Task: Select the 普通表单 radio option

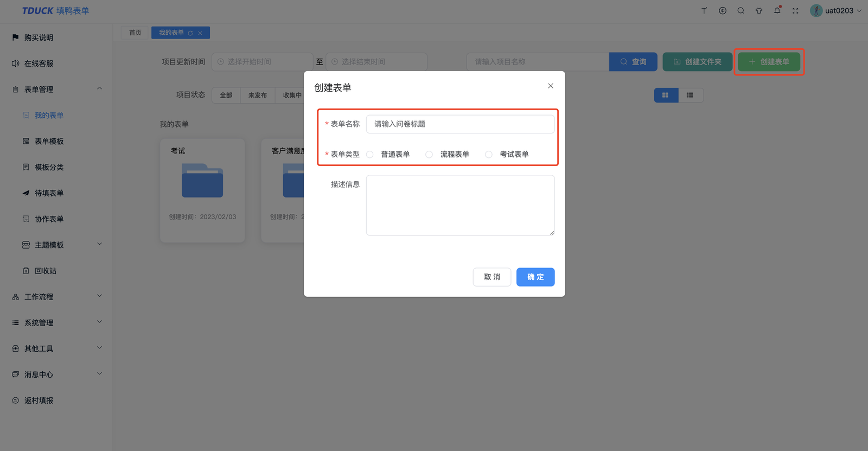Action: (x=390, y=154)
